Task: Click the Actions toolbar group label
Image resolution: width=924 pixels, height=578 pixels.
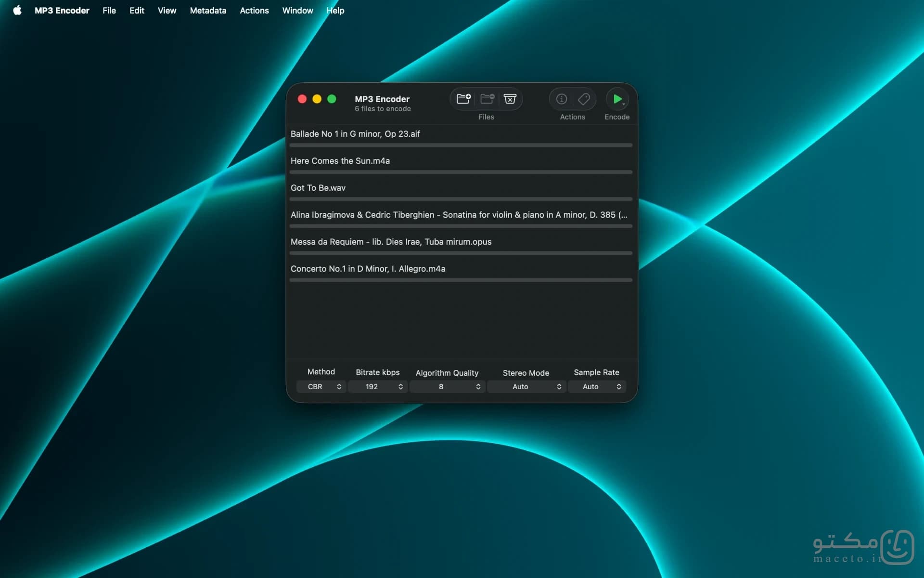Action: 572,117
